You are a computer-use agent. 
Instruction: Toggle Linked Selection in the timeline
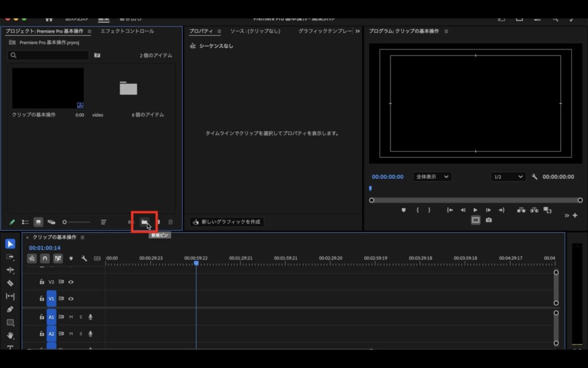58,258
